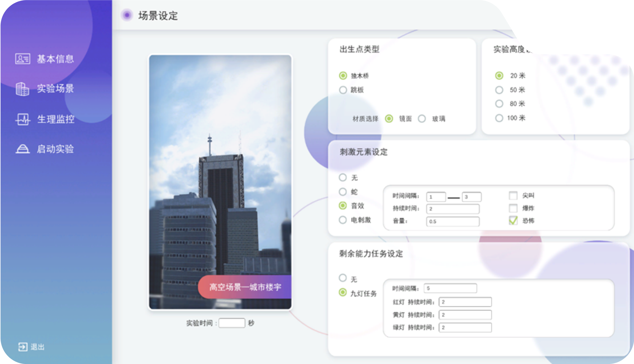The width and height of the screenshot is (634, 364).
Task: Click the 基本信息 ID card icon
Action: pyautogui.click(x=22, y=59)
